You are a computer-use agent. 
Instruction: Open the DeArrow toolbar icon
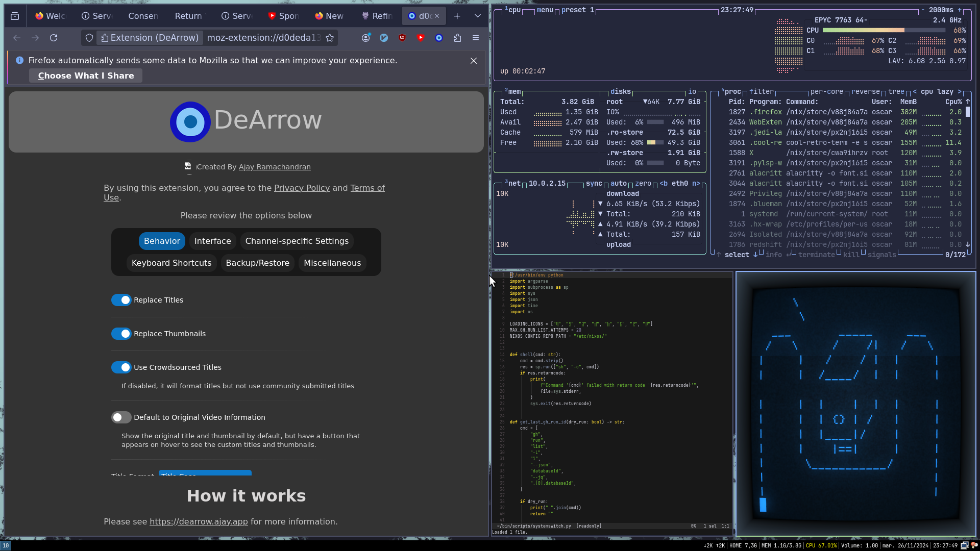(x=439, y=38)
